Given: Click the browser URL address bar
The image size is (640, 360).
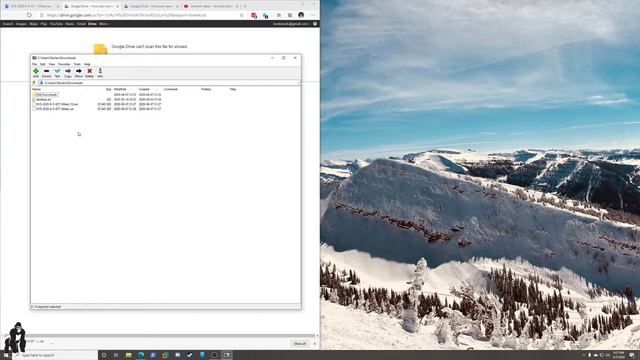Looking at the screenshot, I should tap(141, 15).
